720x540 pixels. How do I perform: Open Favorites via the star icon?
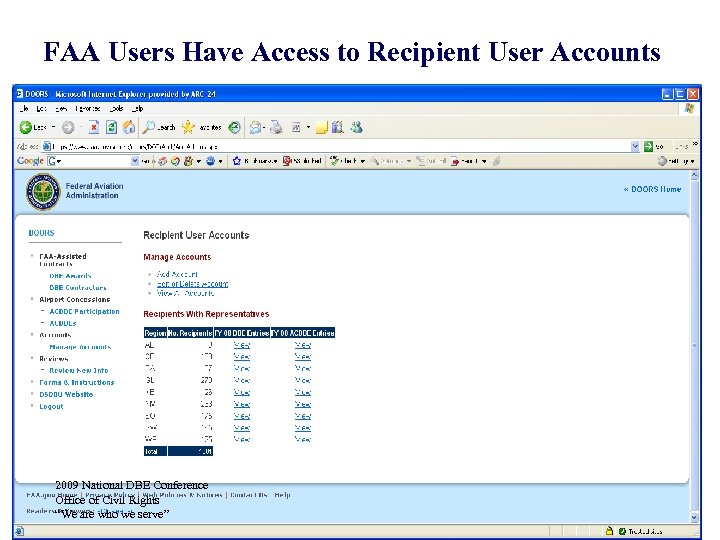[x=188, y=127]
